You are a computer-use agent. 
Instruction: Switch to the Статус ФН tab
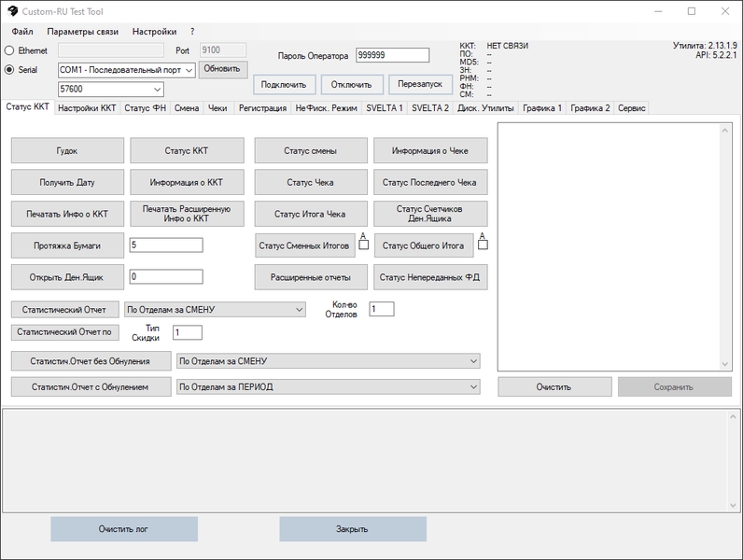146,108
